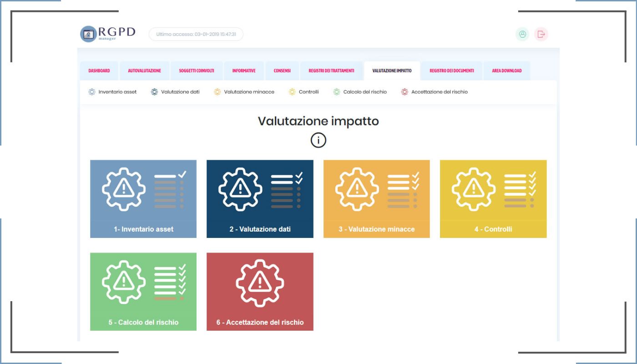Click checklist graphic in Valutazione dati tile
This screenshot has height=364, width=637.
pos(287,190)
